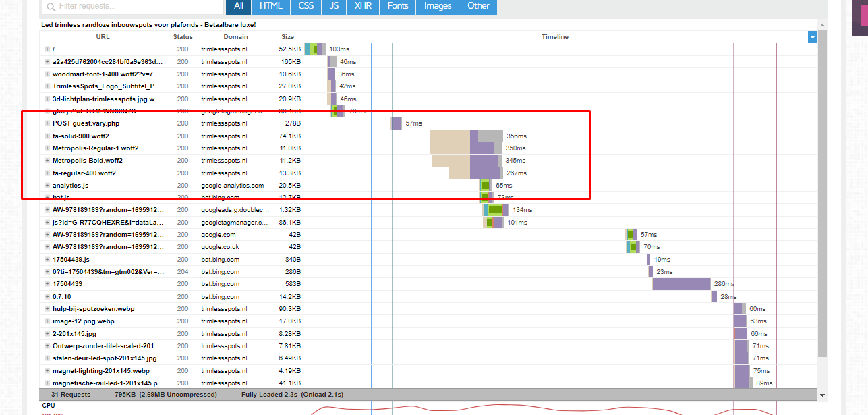
Task: Switch to the CSS filter tab
Action: (306, 6)
